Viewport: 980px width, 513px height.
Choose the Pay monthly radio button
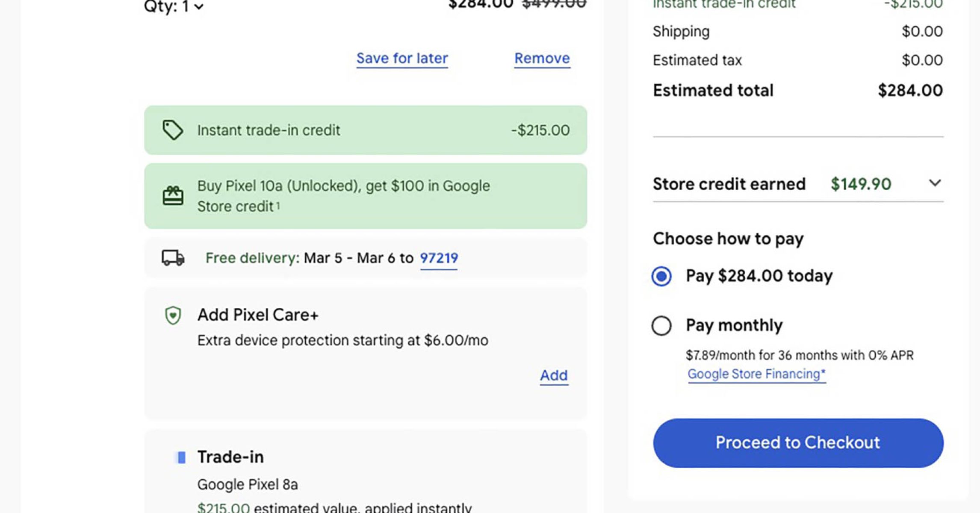661,326
